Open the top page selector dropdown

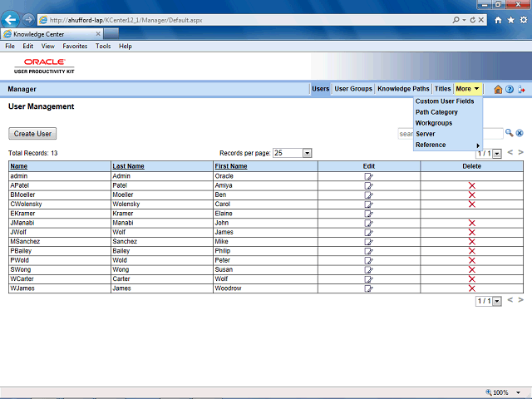[x=497, y=154]
